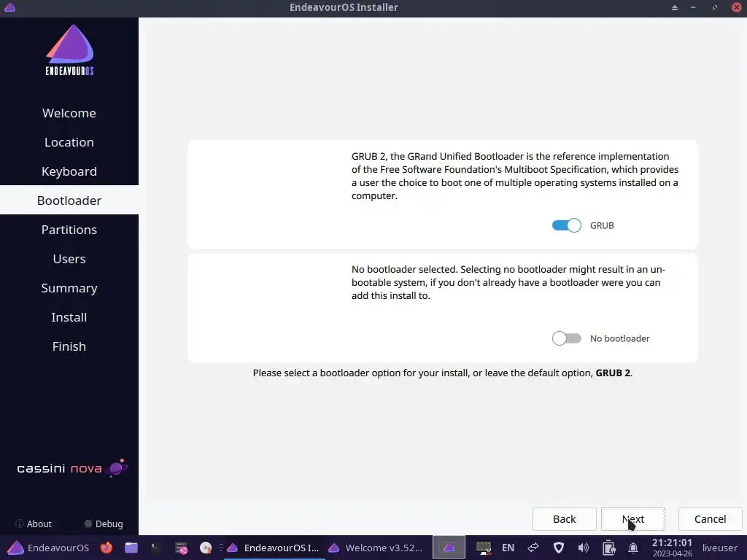Select the Welcome step in sidebar

69,113
